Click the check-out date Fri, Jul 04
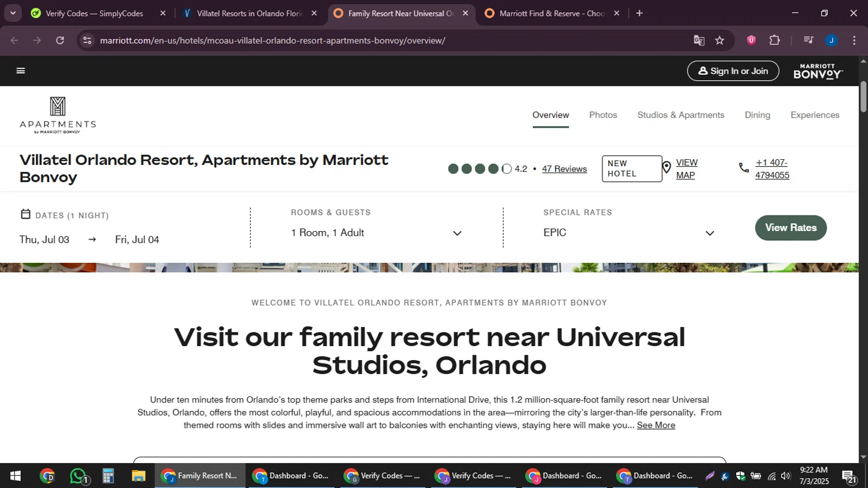 [x=137, y=240]
